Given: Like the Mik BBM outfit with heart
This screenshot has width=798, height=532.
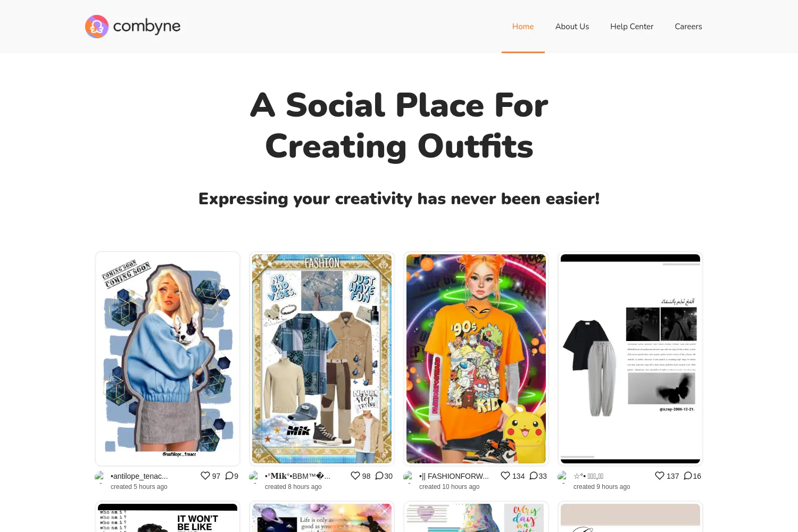Looking at the screenshot, I should [355, 476].
